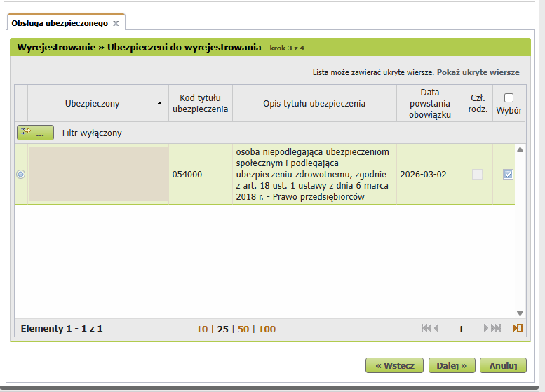Click the current page number 1
Viewport: 545px width, 392px height.
point(461,329)
